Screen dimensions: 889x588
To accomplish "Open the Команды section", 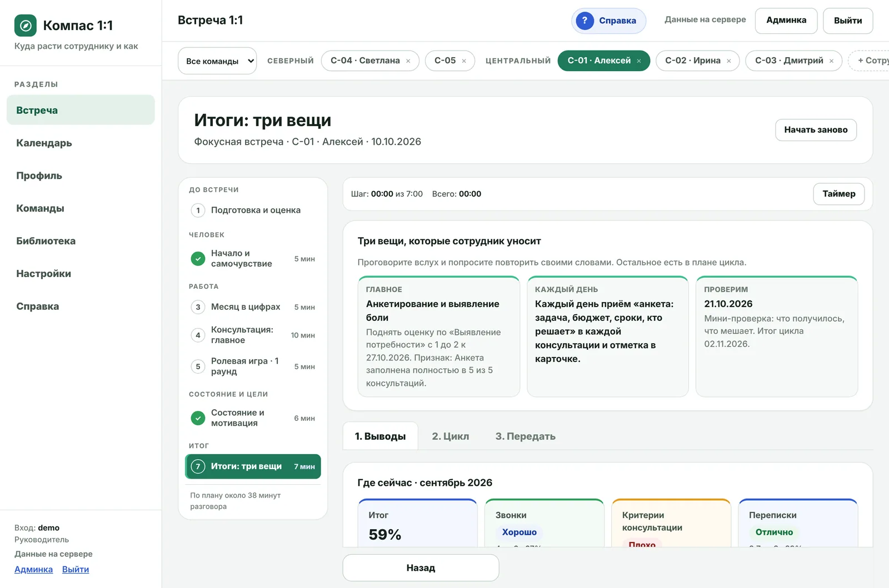I will (81, 208).
